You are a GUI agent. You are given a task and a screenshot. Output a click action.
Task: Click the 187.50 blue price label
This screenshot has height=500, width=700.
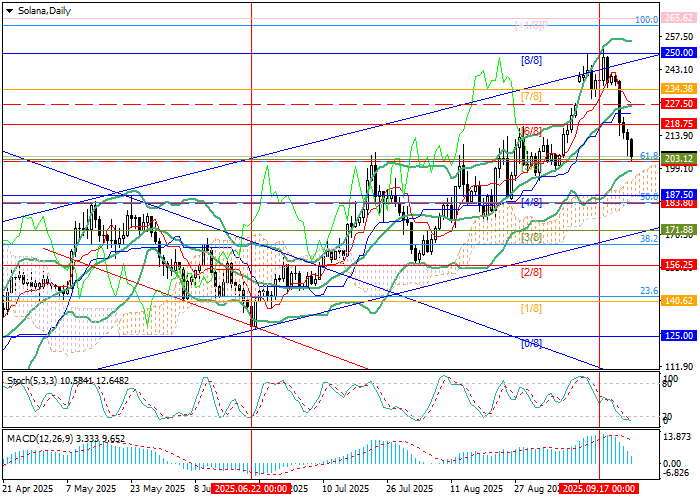678,194
